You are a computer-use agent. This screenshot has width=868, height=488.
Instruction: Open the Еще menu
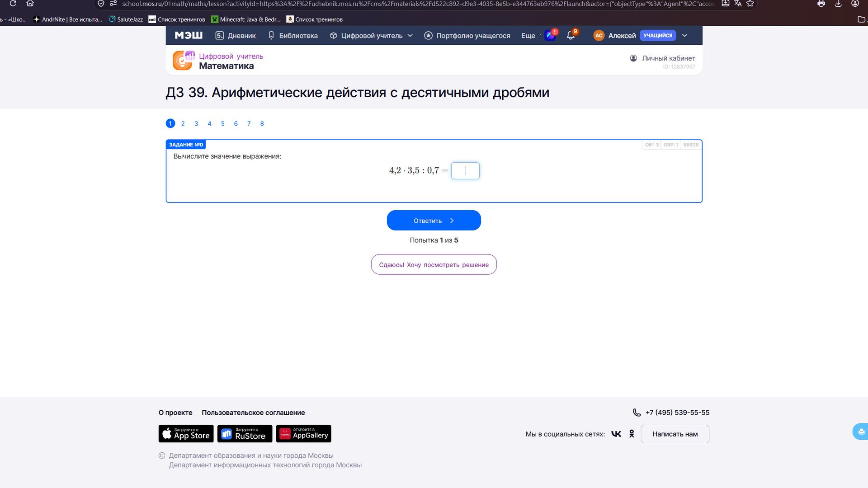[528, 35]
